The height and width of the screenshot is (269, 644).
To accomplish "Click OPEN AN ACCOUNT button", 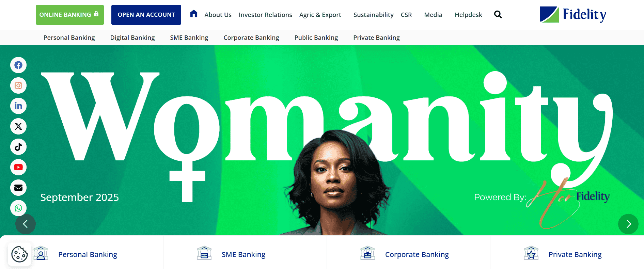I will [146, 15].
